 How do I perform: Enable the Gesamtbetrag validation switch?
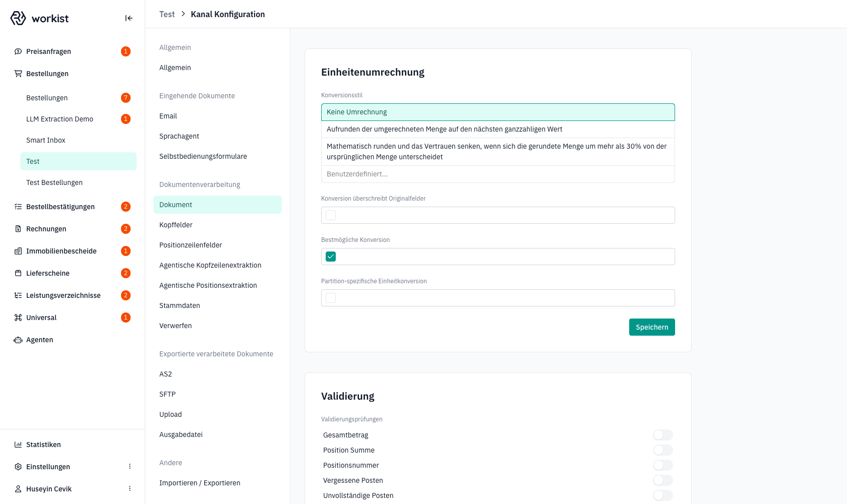point(662,435)
